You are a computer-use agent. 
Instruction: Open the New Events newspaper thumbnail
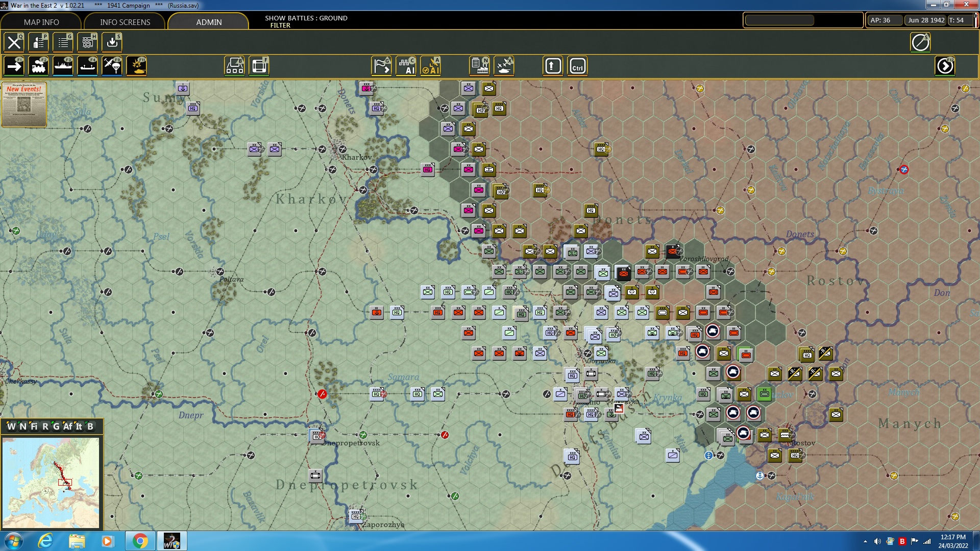click(x=24, y=105)
